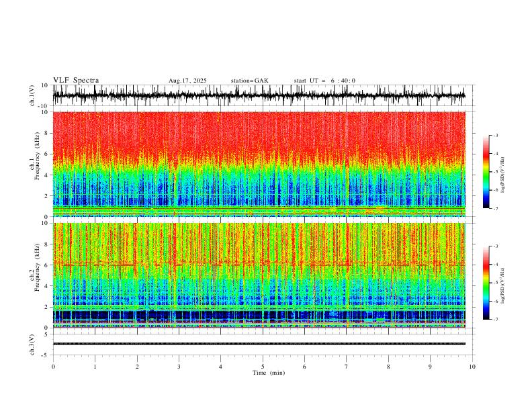532x411 pixels.
Task: Click the "VLF Spectra" title text
Action: point(76,81)
